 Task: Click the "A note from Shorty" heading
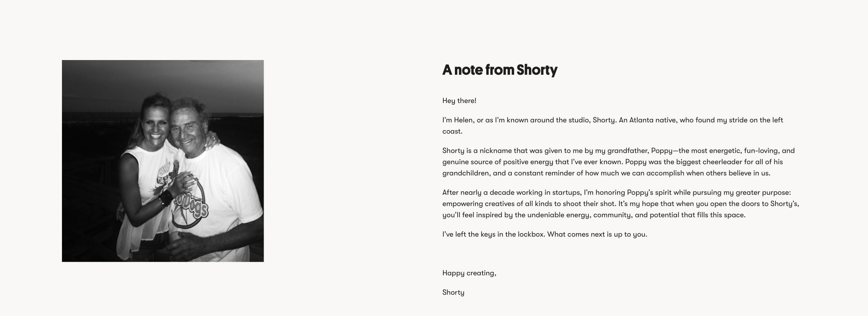coord(499,70)
